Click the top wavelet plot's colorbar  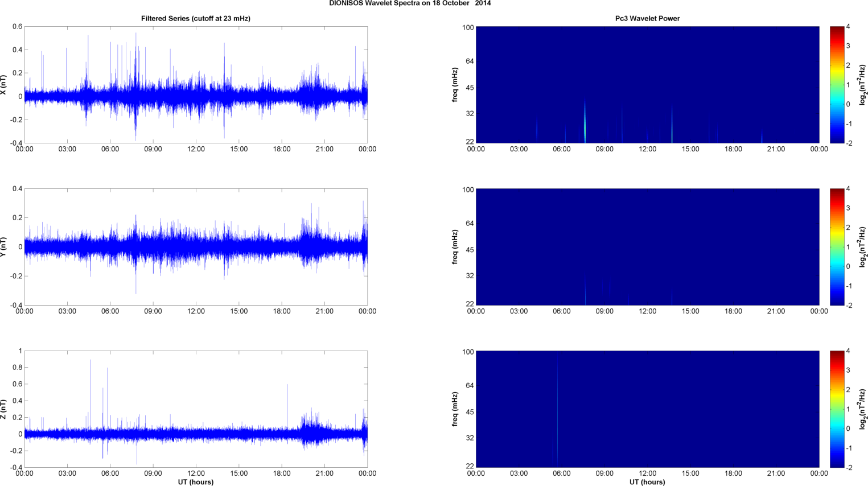(837, 85)
